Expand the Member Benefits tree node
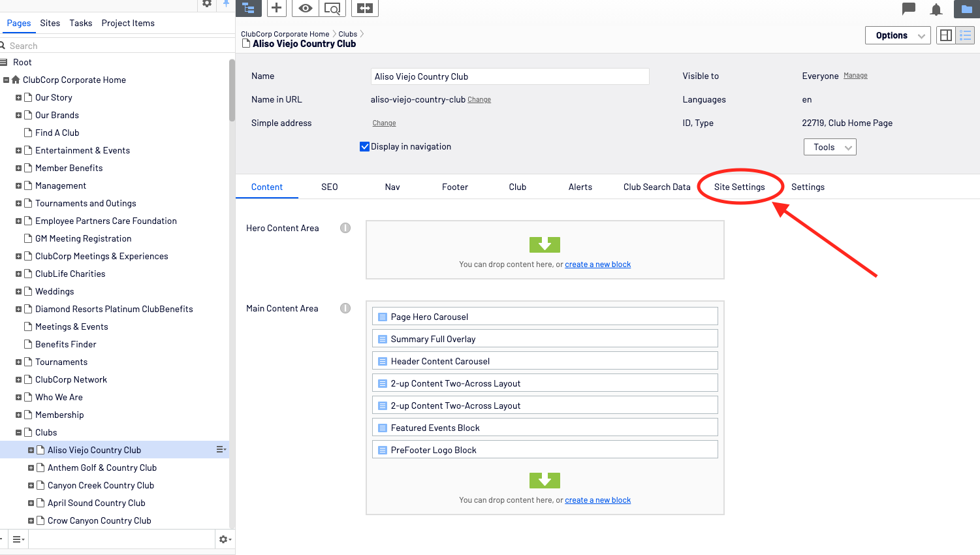This screenshot has width=980, height=555. point(18,168)
